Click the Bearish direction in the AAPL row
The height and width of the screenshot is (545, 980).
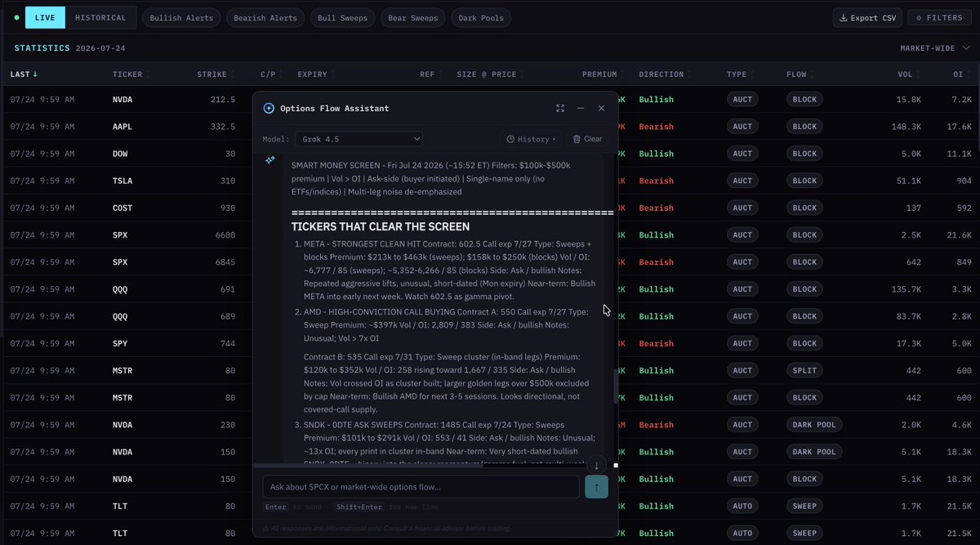656,127
